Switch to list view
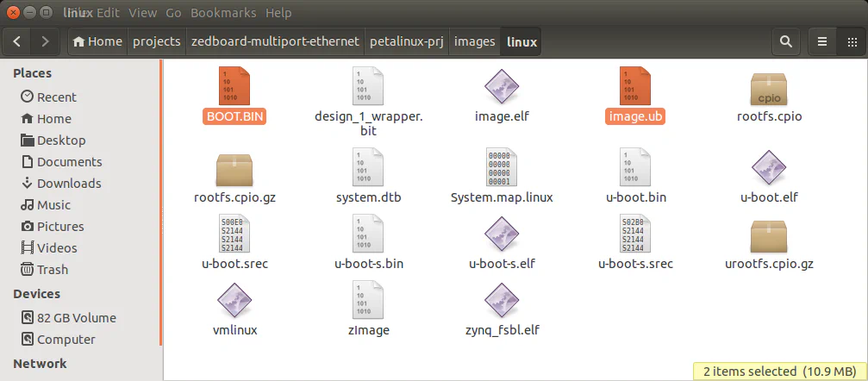This screenshot has width=868, height=381. pyautogui.click(x=822, y=41)
